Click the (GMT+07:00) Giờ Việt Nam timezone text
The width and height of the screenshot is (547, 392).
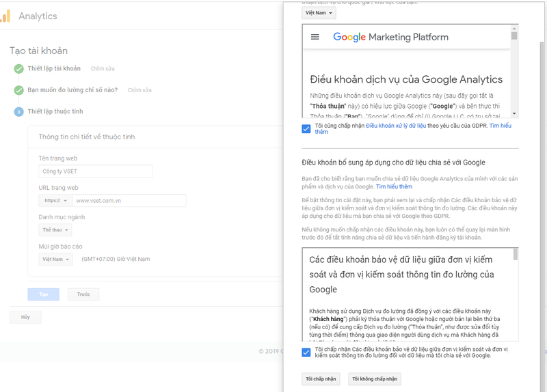tap(116, 259)
